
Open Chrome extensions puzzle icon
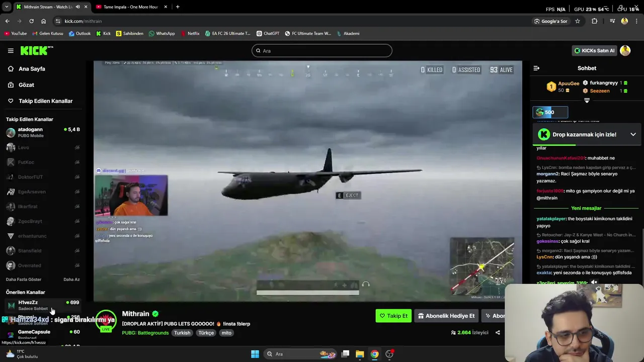click(595, 21)
